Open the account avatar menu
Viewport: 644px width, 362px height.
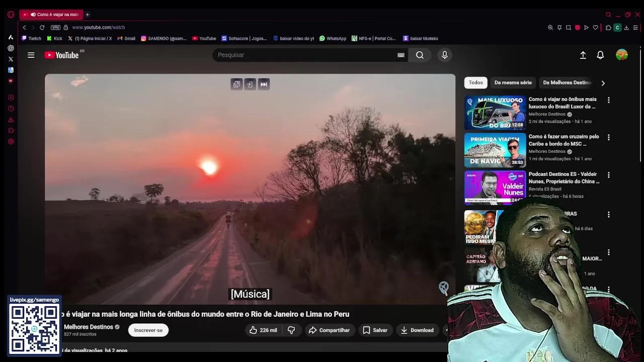(x=622, y=55)
